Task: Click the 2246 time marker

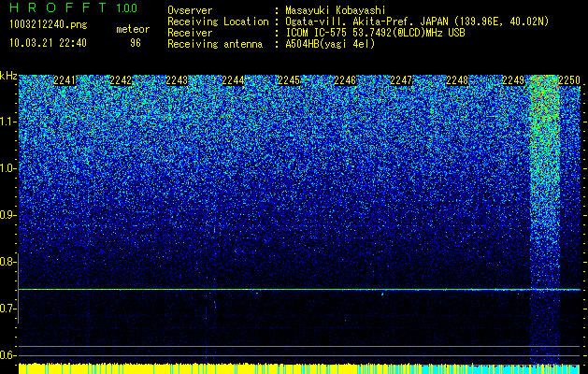Action: pyautogui.click(x=345, y=80)
